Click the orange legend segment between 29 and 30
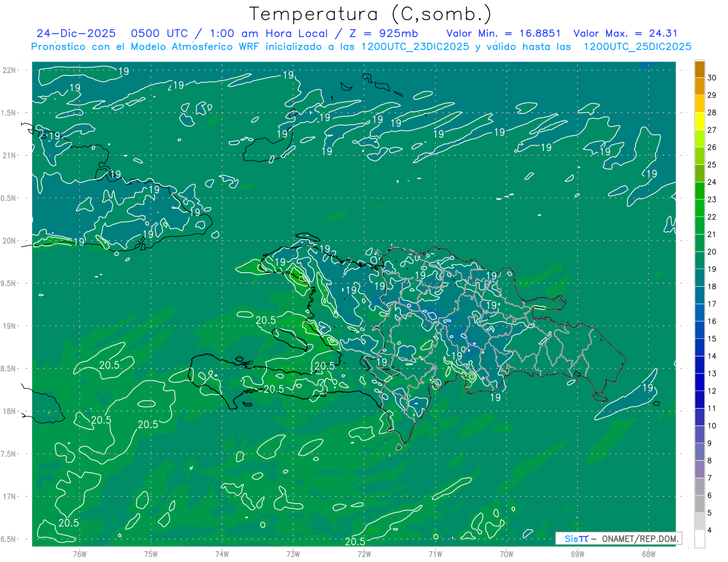728x562 pixels. 699,87
